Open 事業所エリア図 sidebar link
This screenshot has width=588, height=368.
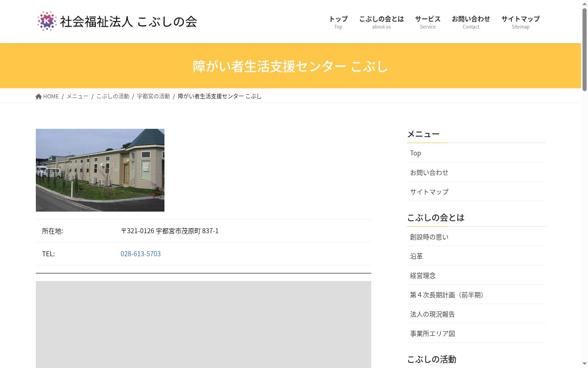click(476, 333)
